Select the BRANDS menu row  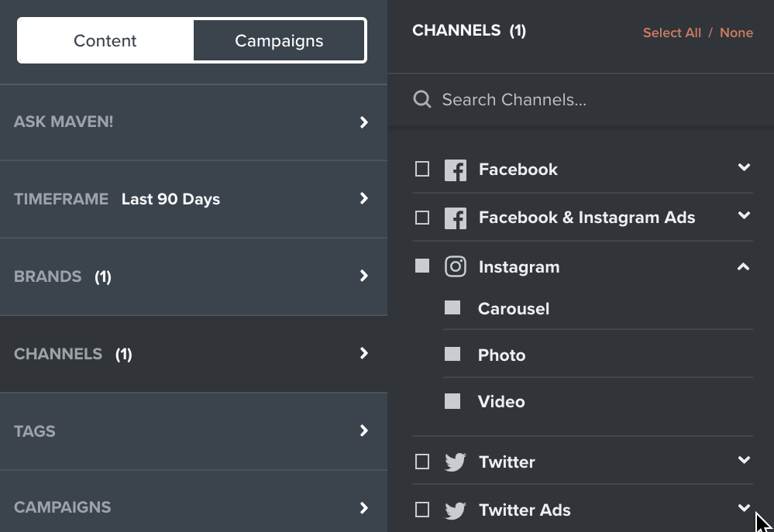(x=194, y=276)
